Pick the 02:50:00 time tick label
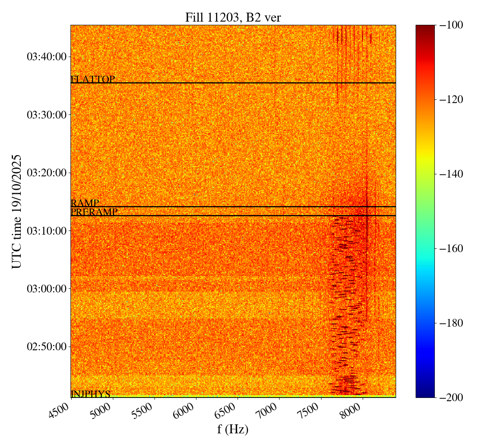 (46, 347)
